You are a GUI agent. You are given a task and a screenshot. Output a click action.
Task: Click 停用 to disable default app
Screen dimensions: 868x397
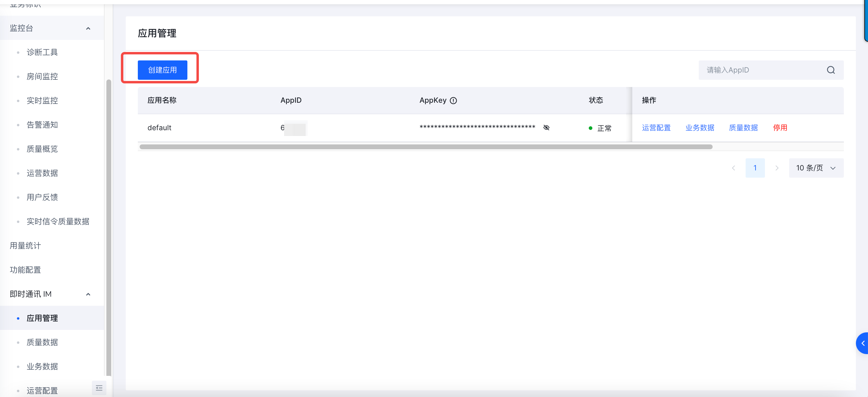coord(780,128)
